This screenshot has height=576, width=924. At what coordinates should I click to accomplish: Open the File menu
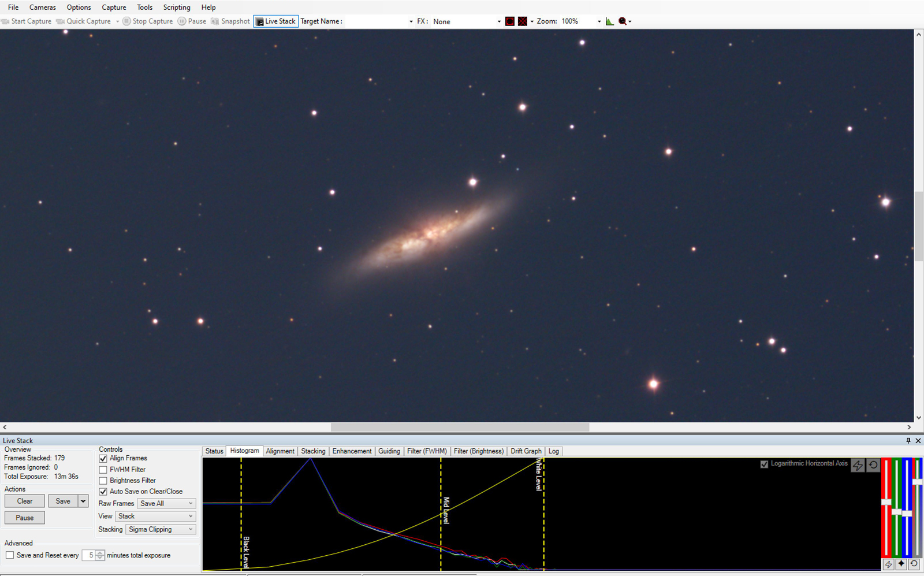[x=13, y=7]
